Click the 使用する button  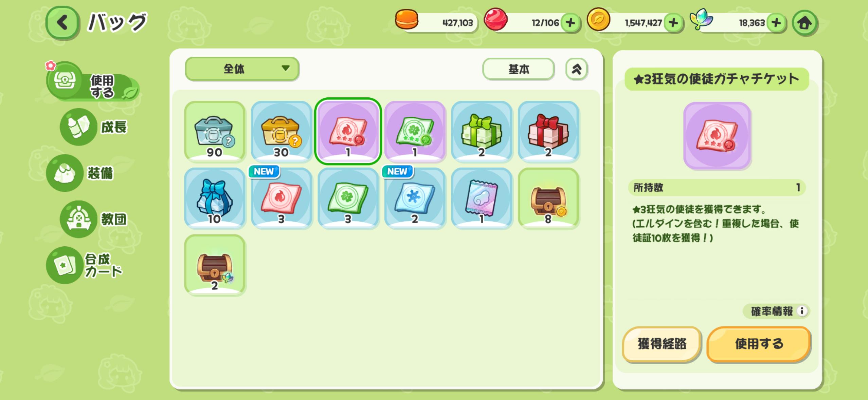[x=759, y=344]
